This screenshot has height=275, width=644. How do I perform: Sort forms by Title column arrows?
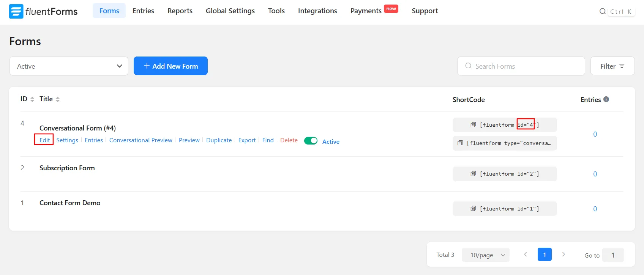tap(58, 99)
